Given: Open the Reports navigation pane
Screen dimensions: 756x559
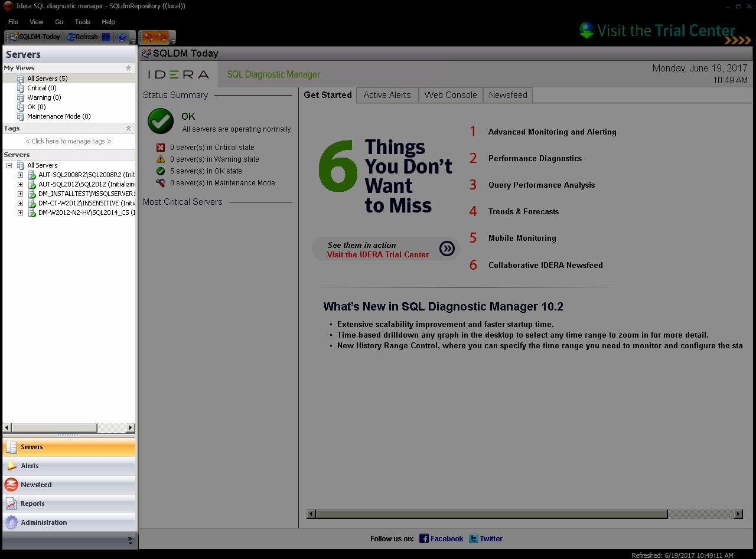Looking at the screenshot, I should point(69,504).
